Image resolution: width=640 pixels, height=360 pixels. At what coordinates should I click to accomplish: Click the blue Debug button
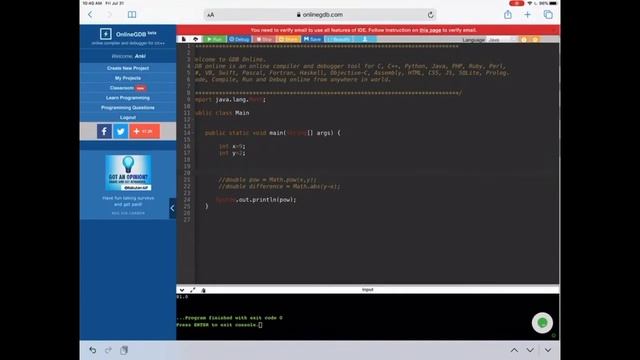click(x=239, y=39)
